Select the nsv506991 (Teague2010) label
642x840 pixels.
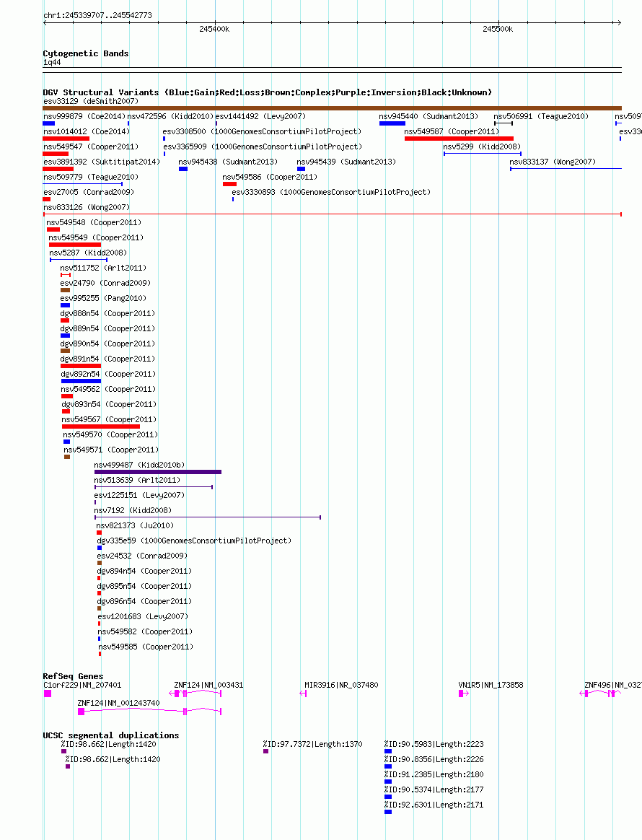[x=541, y=116]
